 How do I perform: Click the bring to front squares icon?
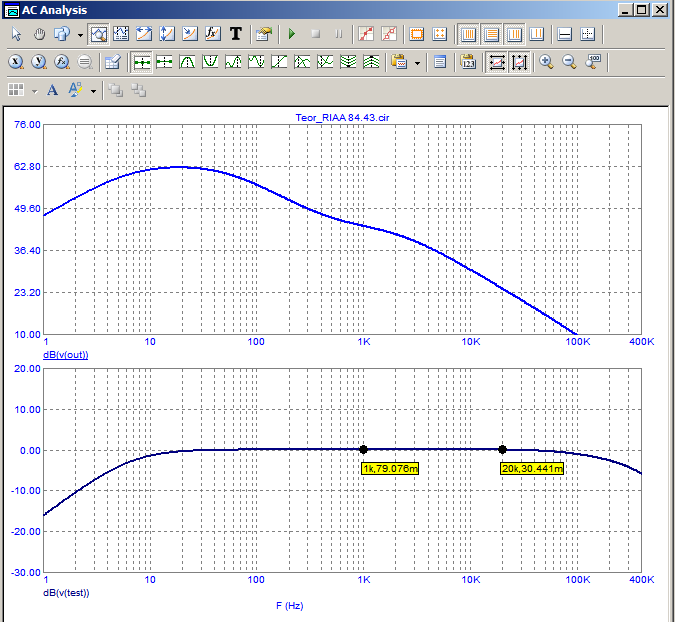pos(116,90)
